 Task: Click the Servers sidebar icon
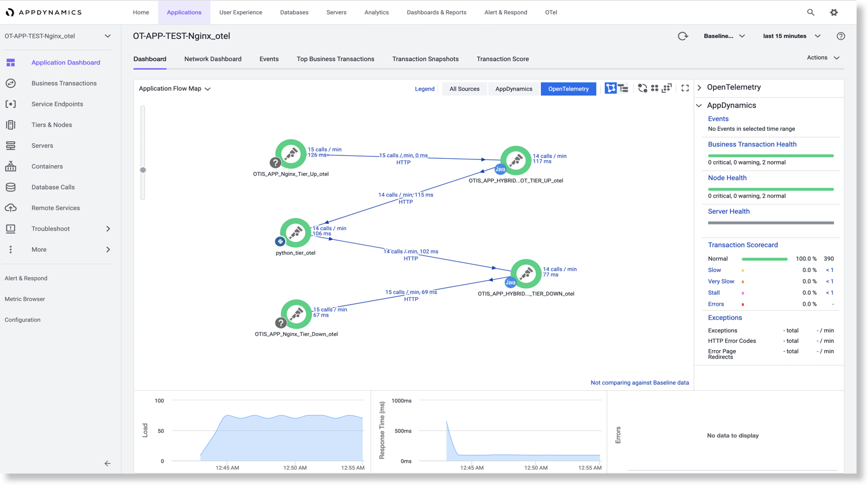coord(11,146)
